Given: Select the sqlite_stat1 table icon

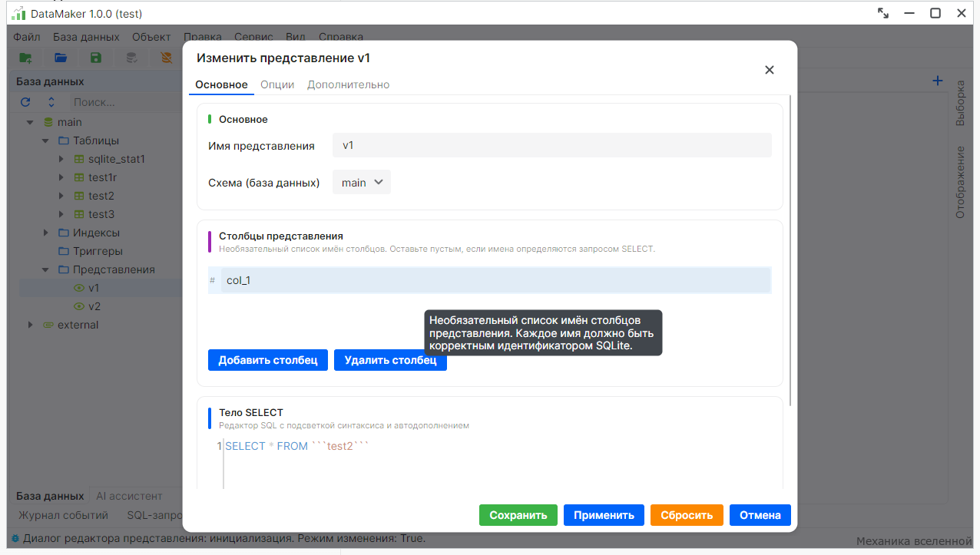Looking at the screenshot, I should point(79,159).
